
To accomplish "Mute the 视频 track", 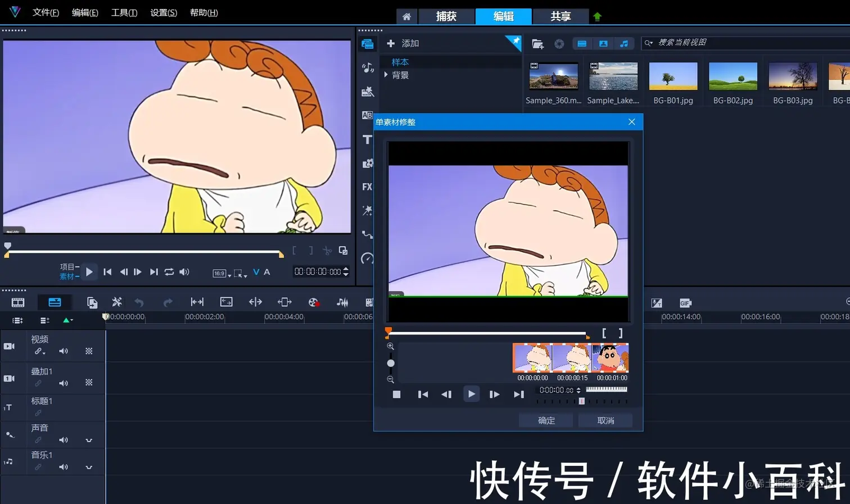I will coord(64,351).
